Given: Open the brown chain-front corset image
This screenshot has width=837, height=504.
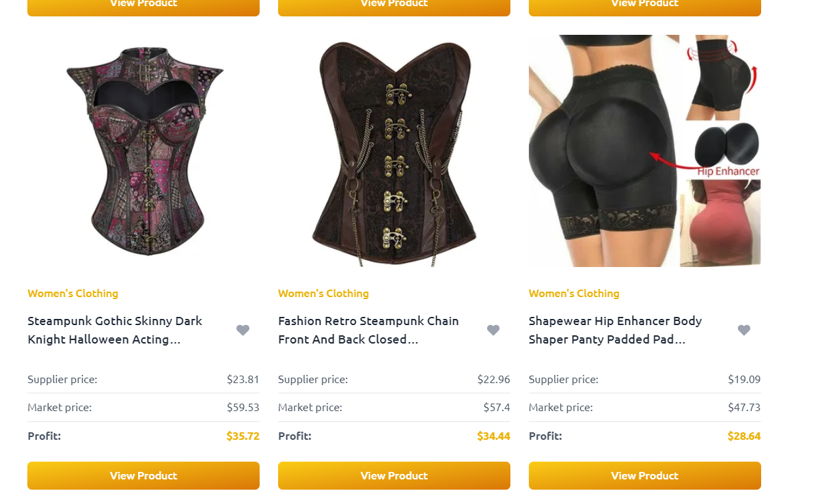Looking at the screenshot, I should click(394, 151).
